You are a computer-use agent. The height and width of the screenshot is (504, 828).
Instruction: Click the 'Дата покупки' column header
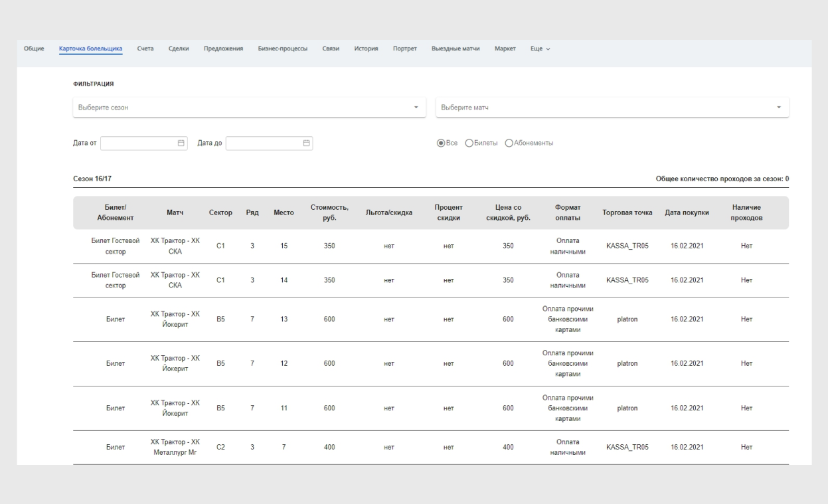(687, 212)
